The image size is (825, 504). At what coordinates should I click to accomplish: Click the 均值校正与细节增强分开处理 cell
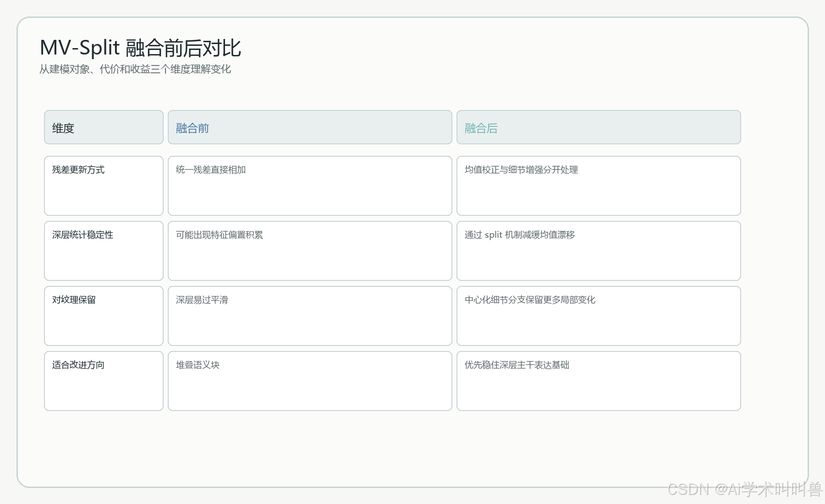[599, 186]
